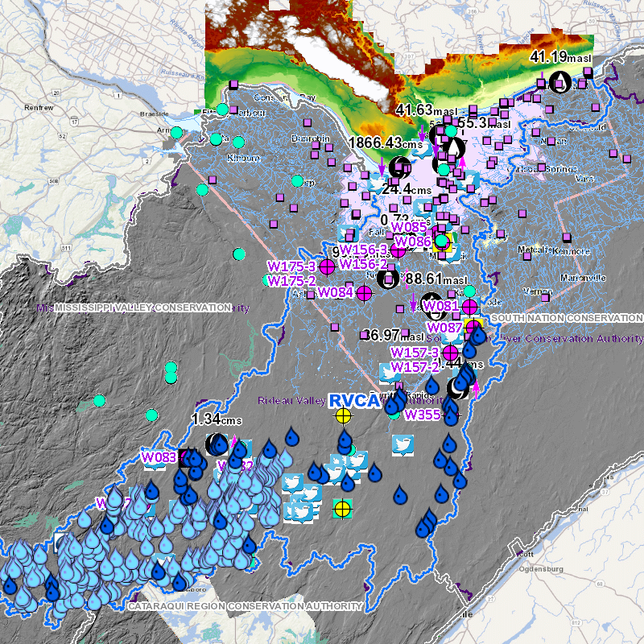Select the W156-3 magenta crosshair marker

(398, 252)
